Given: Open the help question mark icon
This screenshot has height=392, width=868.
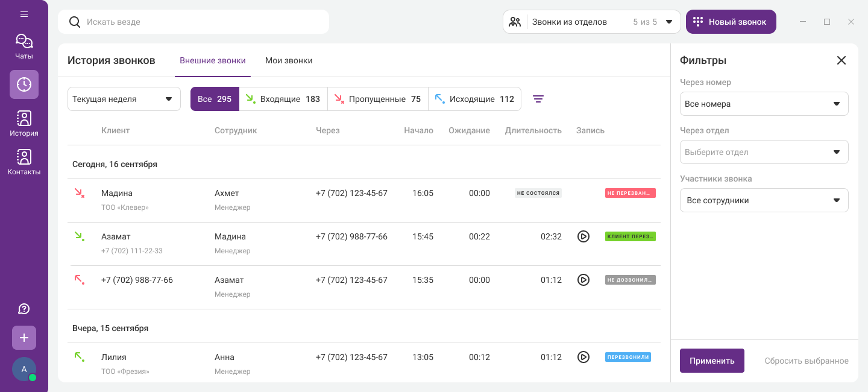Looking at the screenshot, I should click(x=24, y=309).
